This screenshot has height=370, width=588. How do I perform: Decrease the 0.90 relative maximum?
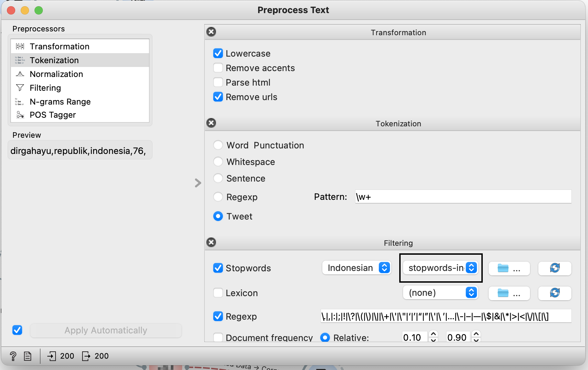[x=476, y=340]
